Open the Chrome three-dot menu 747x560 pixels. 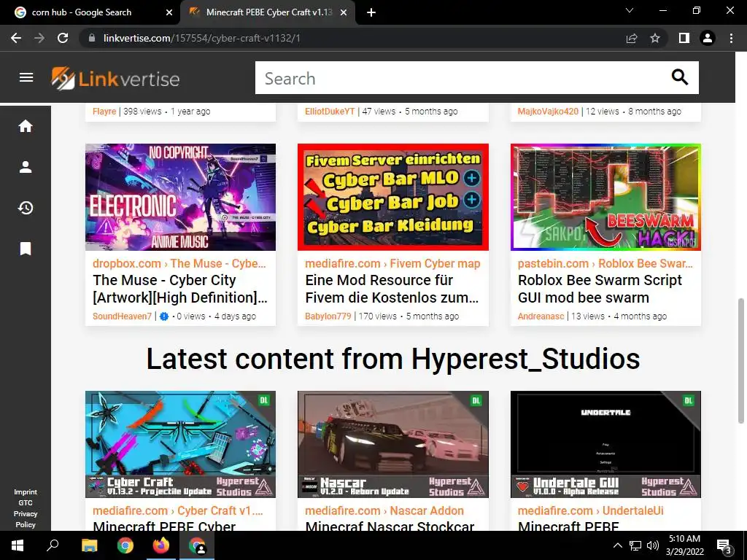click(x=731, y=38)
